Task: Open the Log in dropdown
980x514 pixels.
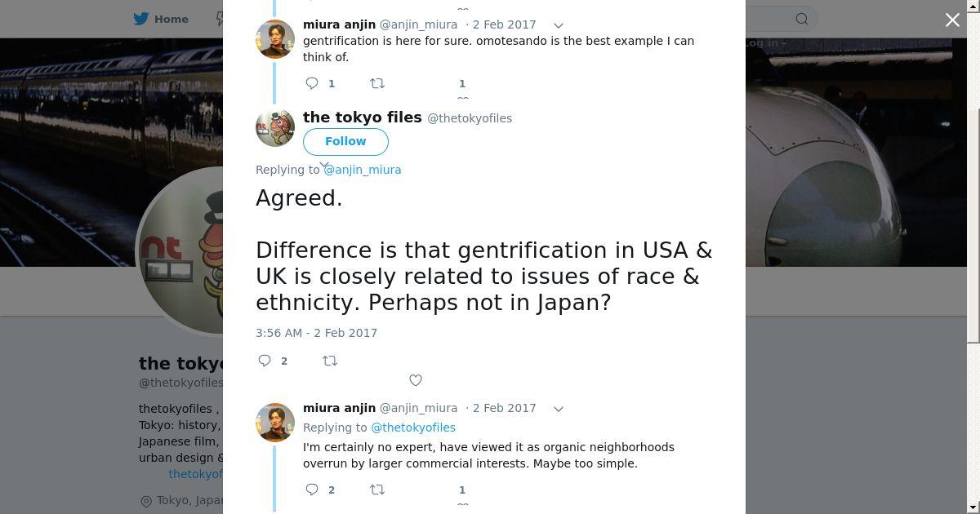Action: tap(764, 43)
